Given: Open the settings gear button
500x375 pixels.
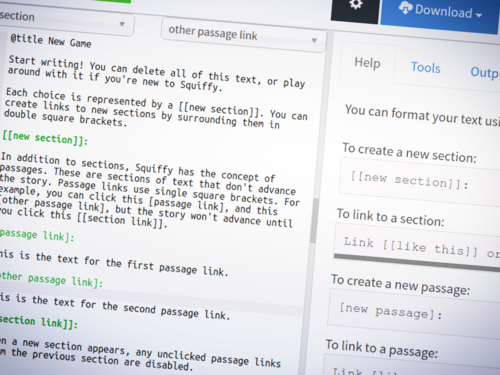Looking at the screenshot, I should 355,9.
